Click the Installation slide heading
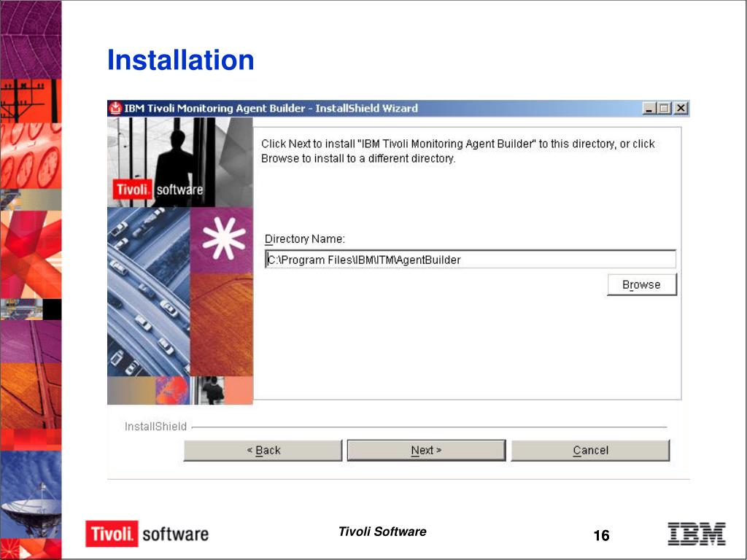This screenshot has height=560, width=747. point(181,60)
